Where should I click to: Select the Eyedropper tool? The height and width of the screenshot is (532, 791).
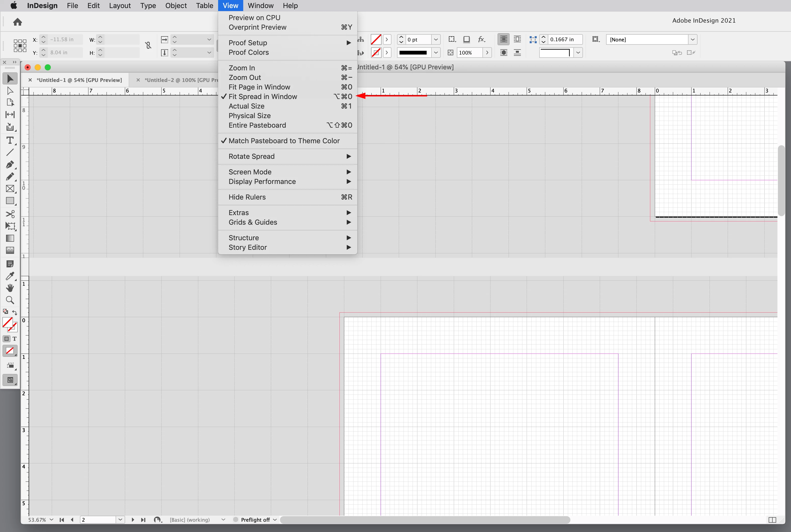[x=10, y=275]
